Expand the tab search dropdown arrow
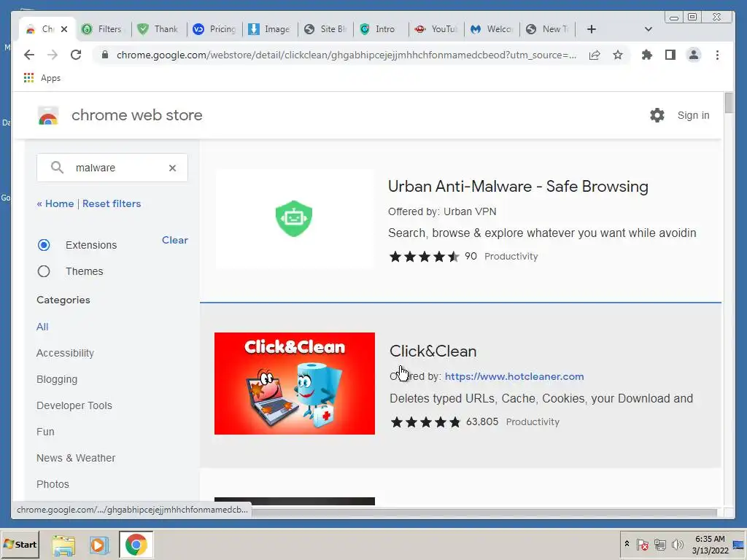 point(648,29)
